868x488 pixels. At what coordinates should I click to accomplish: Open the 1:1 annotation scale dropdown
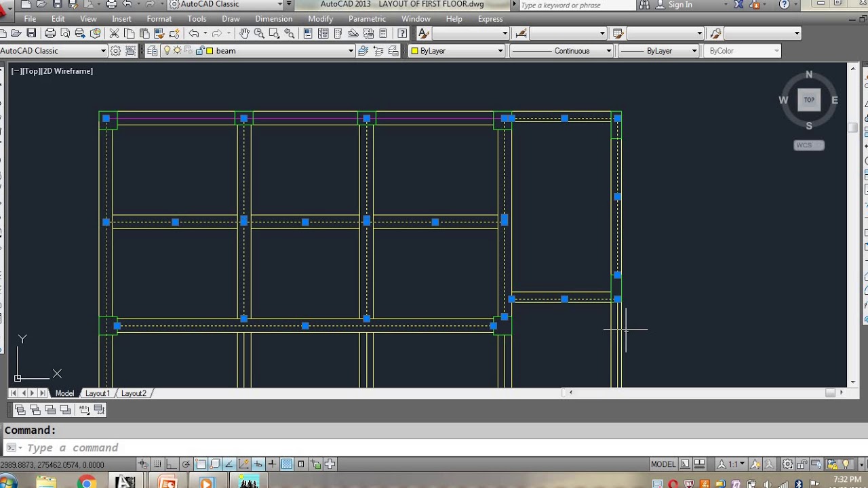point(733,464)
